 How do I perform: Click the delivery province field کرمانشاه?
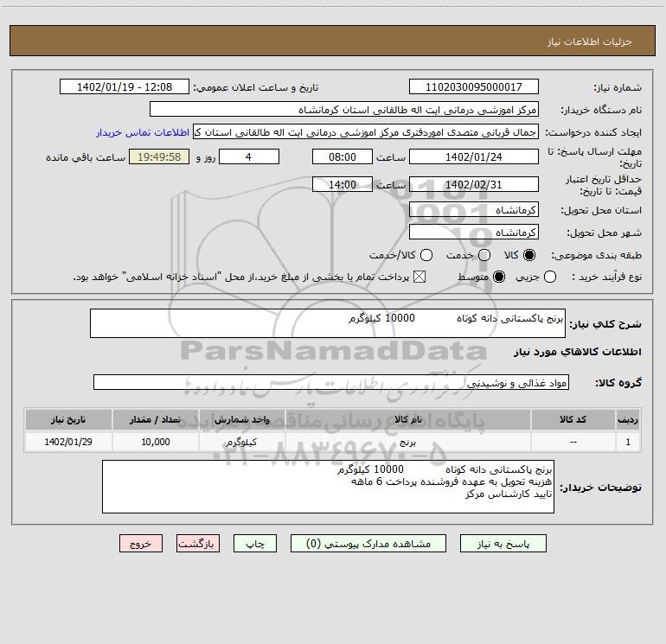pyautogui.click(x=474, y=209)
